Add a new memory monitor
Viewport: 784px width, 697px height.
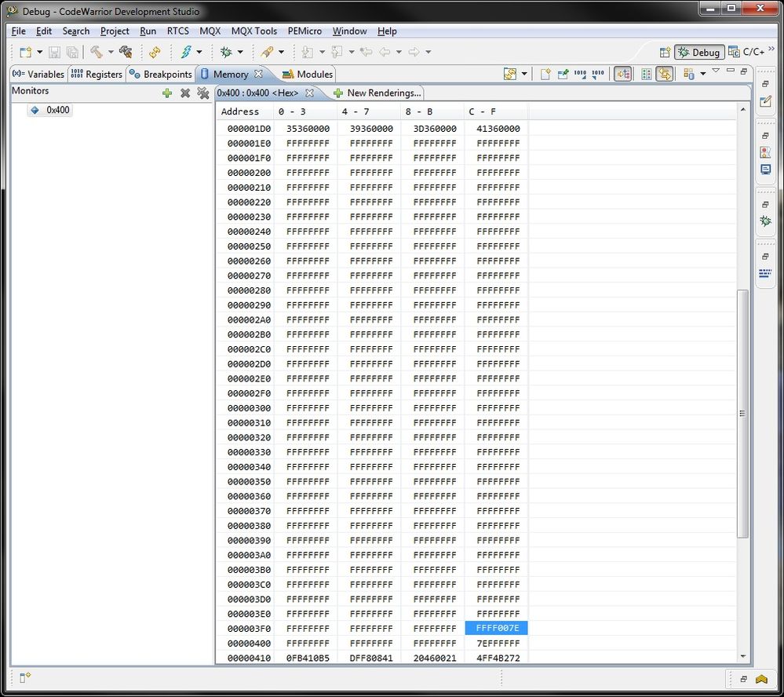point(167,93)
